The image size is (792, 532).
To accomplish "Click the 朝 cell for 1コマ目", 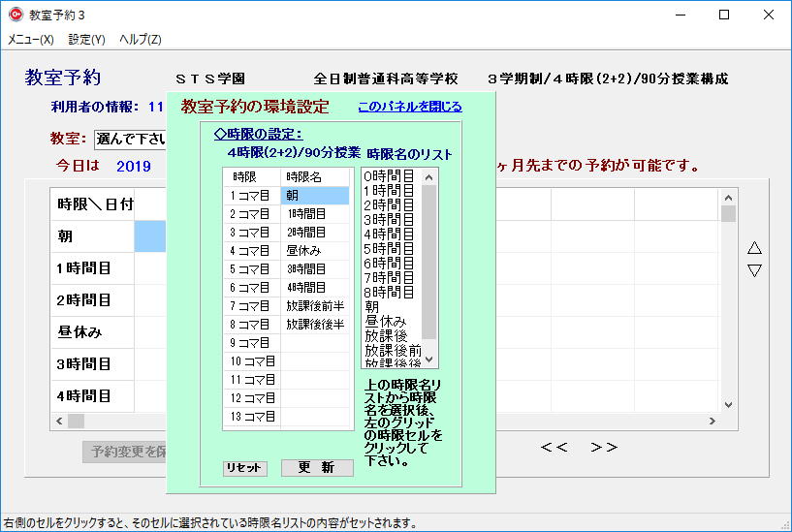I will click(x=315, y=196).
